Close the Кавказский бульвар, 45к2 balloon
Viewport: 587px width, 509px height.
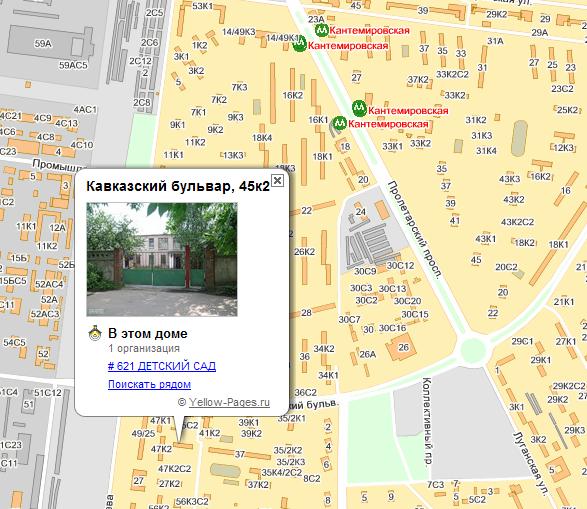pos(277,181)
